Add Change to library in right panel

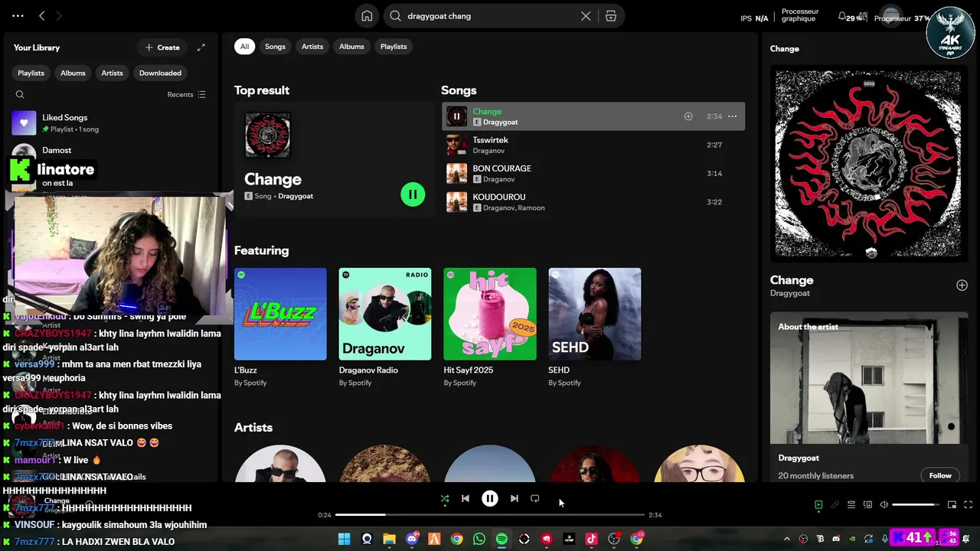[962, 285]
